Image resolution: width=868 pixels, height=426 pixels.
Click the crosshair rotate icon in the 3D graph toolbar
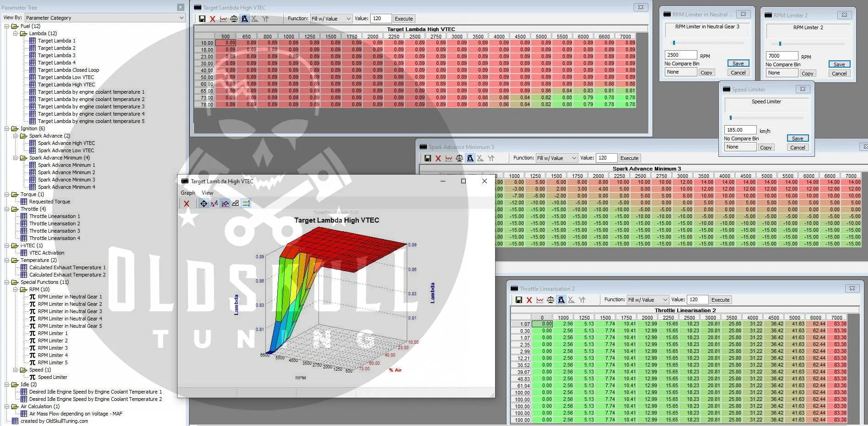click(204, 203)
